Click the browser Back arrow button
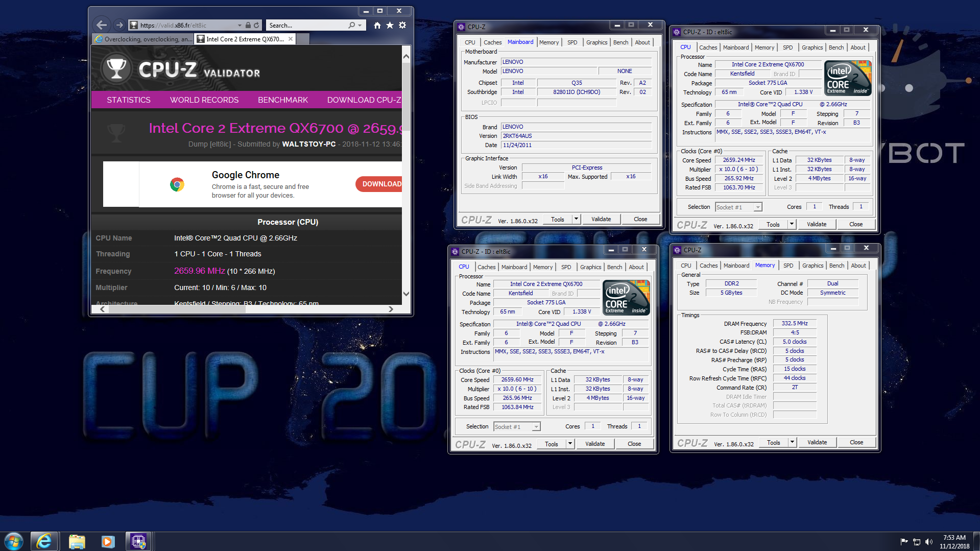This screenshot has width=980, height=551. click(102, 25)
